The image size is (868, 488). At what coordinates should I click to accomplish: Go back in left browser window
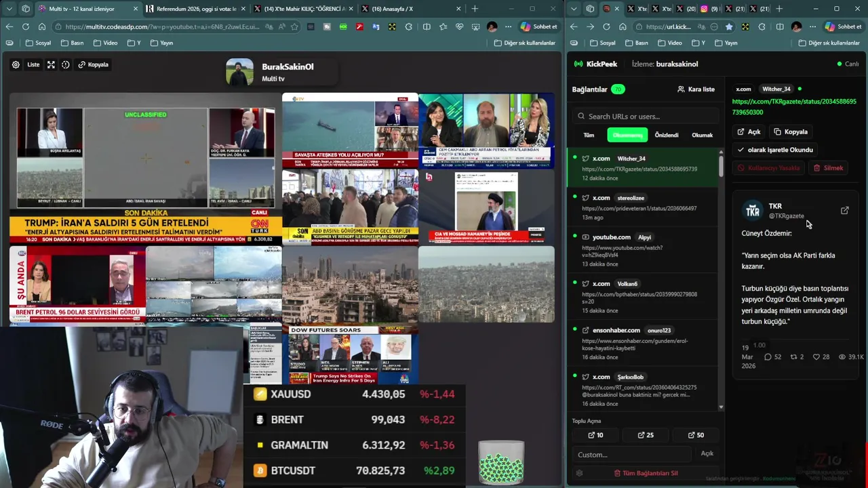pyautogui.click(x=9, y=26)
